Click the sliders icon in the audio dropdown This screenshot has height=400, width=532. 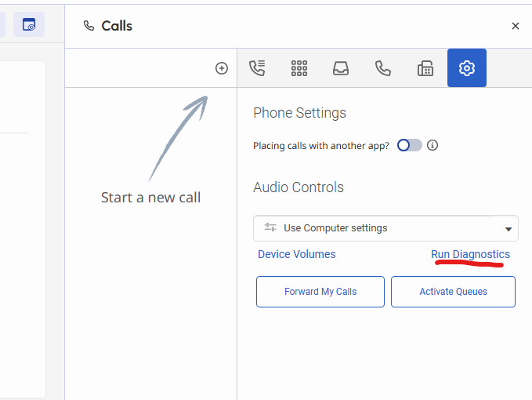click(270, 227)
